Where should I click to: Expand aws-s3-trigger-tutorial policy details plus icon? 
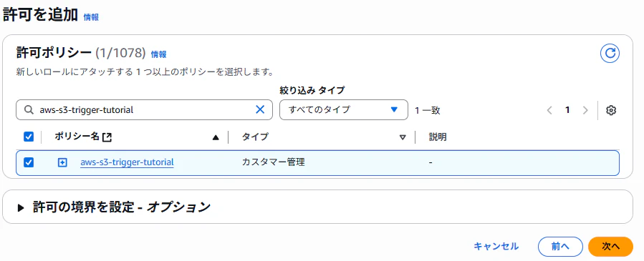[x=62, y=162]
